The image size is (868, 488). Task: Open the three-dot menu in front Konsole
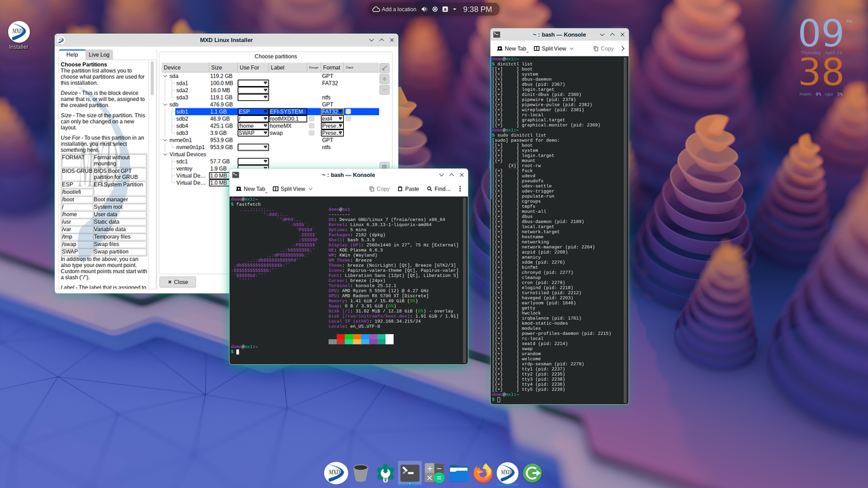tap(460, 189)
